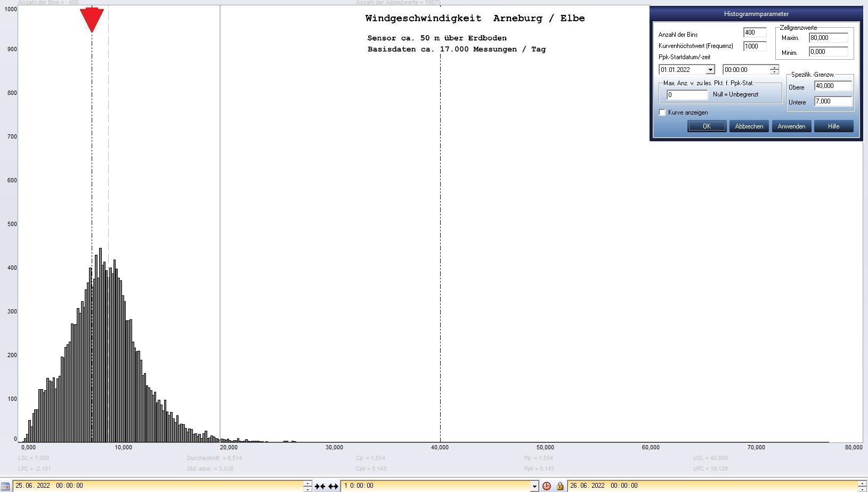Click the Anwenden button
Viewport: 868px width, 492px height.
pos(791,126)
